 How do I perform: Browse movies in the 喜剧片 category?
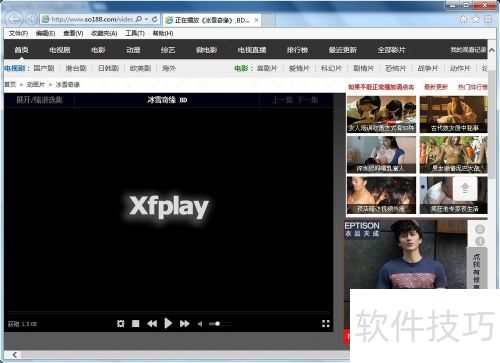267,68
